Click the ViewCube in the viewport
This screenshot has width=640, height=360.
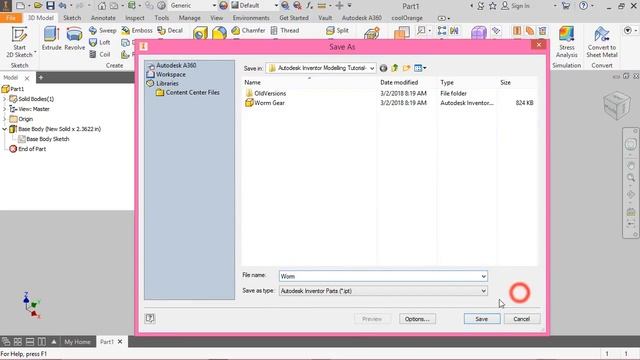[617, 105]
